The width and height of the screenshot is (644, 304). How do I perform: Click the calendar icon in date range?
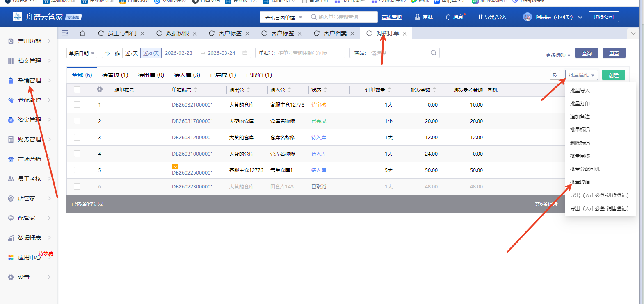pyautogui.click(x=245, y=53)
